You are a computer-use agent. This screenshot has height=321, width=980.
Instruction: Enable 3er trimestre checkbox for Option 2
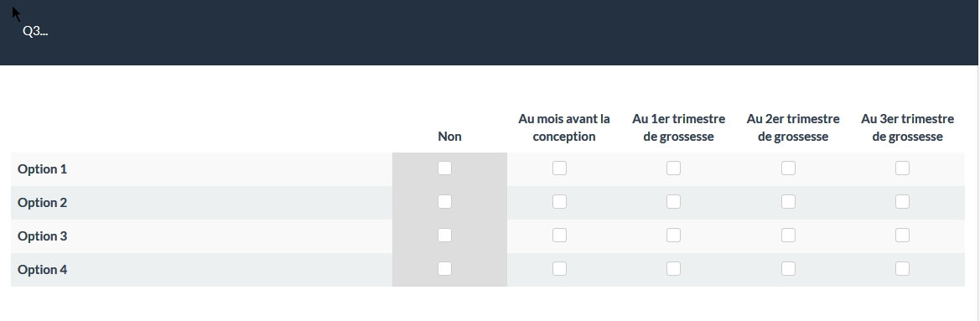903,202
